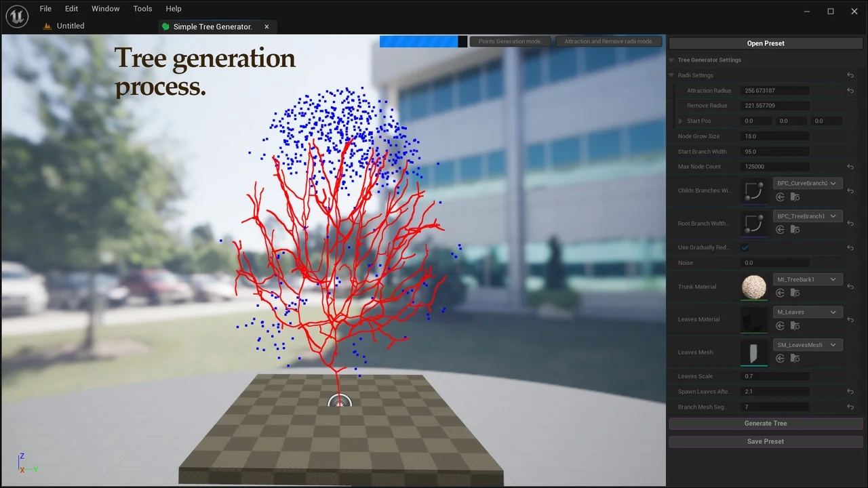Viewport: 868px width, 488px height.
Task: Uncheck the Use Gradually Reduce checkbox
Action: 745,248
